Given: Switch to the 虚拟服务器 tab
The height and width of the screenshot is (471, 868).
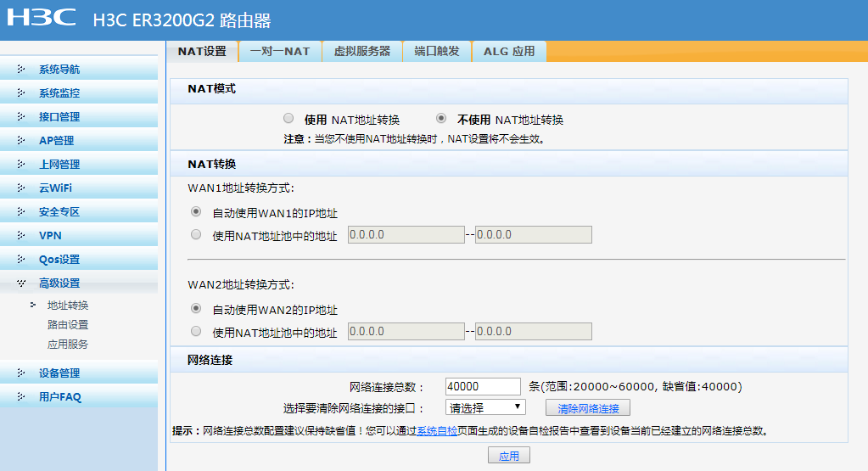Looking at the screenshot, I should 362,52.
